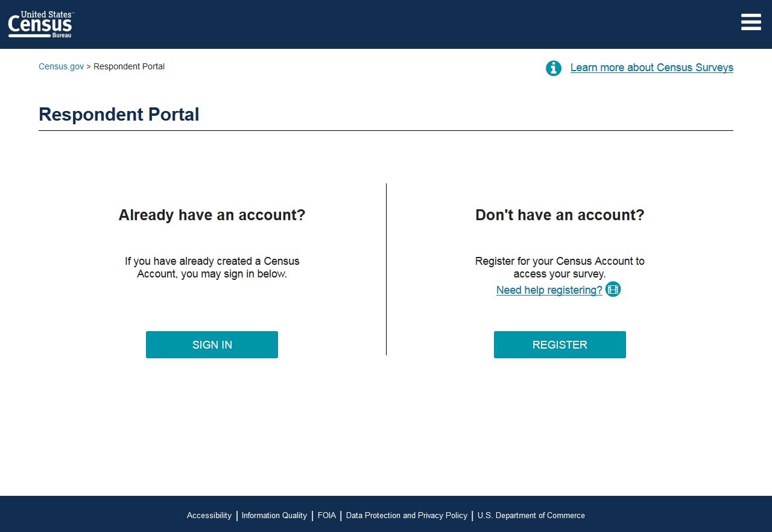
Task: Open Learn more about Census Surveys link
Action: coord(651,68)
